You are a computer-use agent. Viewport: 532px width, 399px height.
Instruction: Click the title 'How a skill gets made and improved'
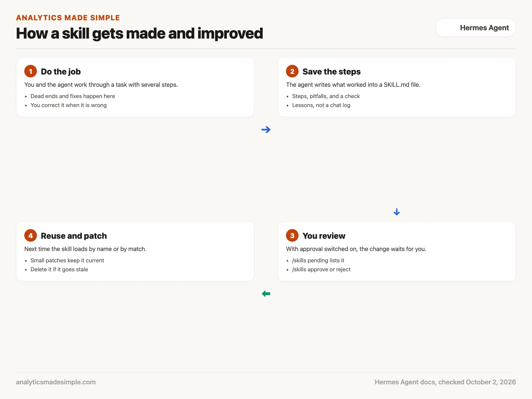(139, 34)
